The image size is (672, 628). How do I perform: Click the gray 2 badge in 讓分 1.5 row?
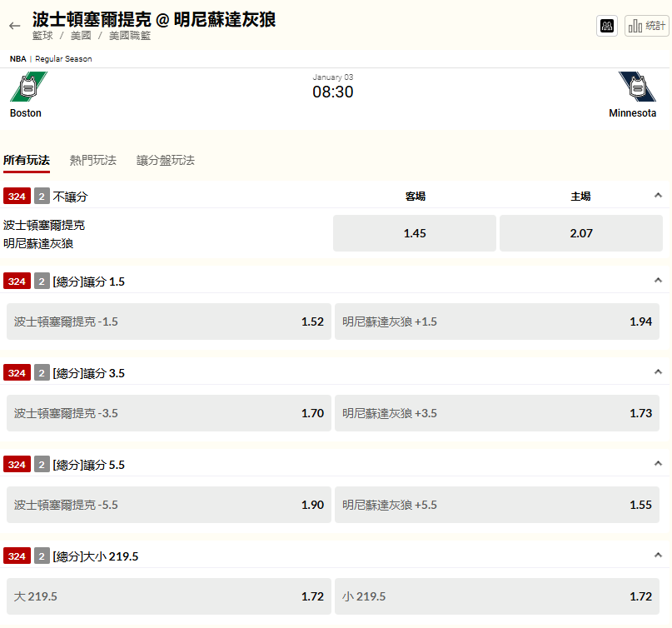click(x=42, y=282)
